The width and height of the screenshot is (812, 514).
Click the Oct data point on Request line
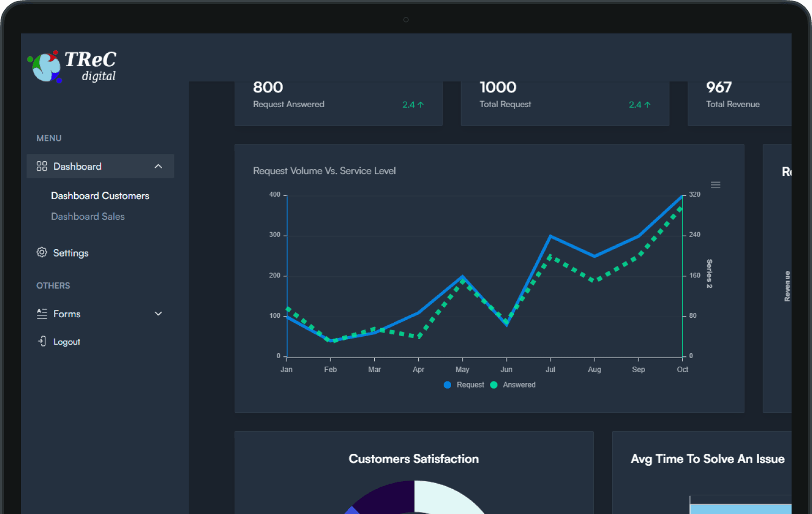682,196
